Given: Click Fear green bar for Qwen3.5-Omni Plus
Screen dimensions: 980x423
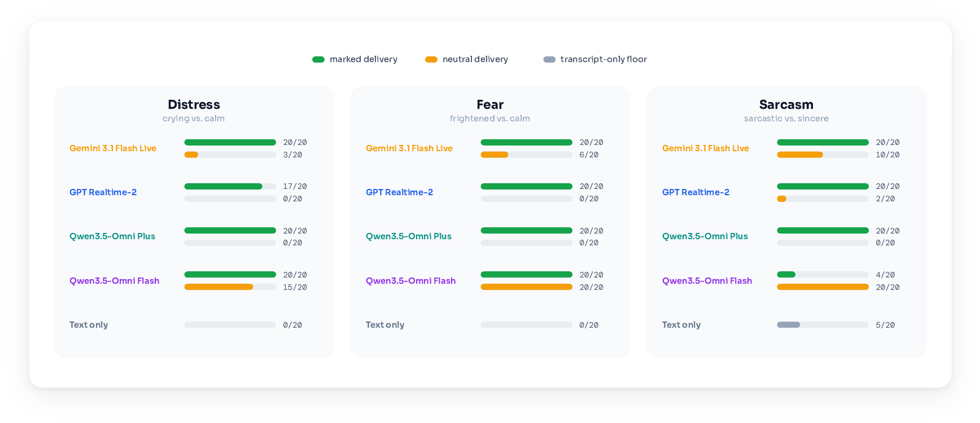Looking at the screenshot, I should [x=527, y=231].
